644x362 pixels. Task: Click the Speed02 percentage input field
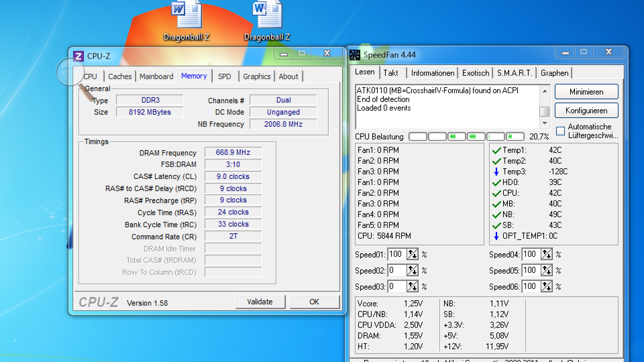(x=397, y=270)
